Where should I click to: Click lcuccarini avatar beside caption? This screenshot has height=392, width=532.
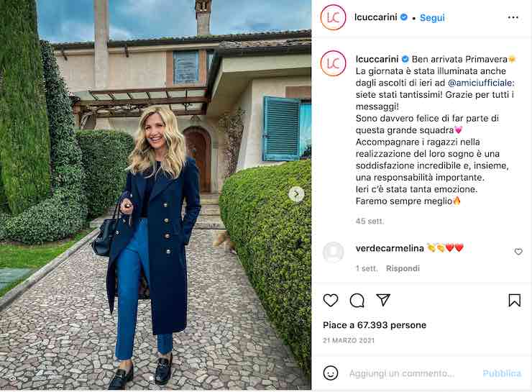(x=333, y=63)
